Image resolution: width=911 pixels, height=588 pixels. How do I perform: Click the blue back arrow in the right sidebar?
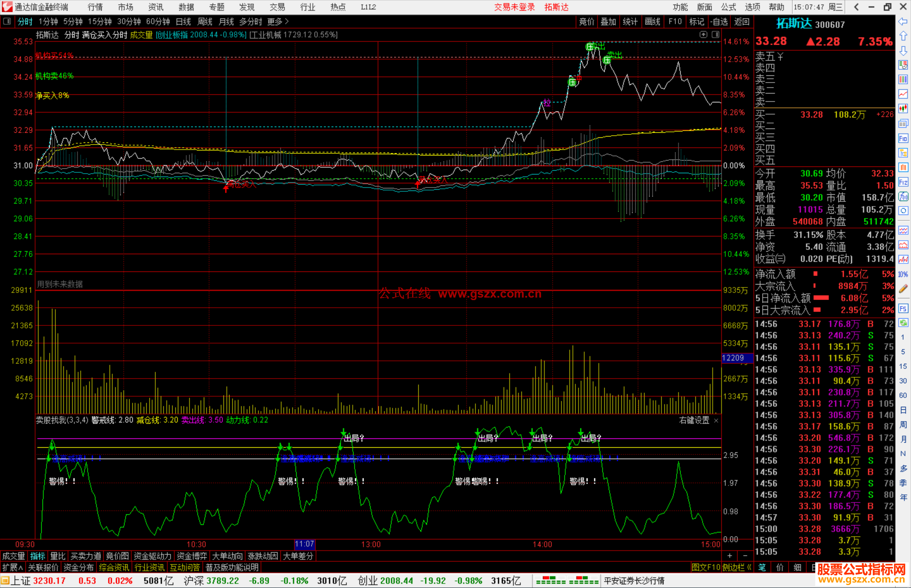tap(903, 21)
